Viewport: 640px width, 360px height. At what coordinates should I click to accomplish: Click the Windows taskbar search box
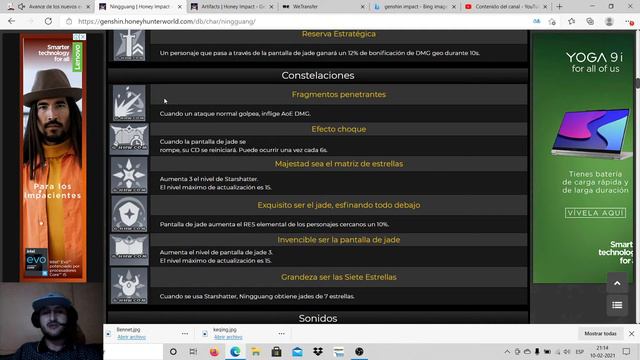[x=133, y=351]
